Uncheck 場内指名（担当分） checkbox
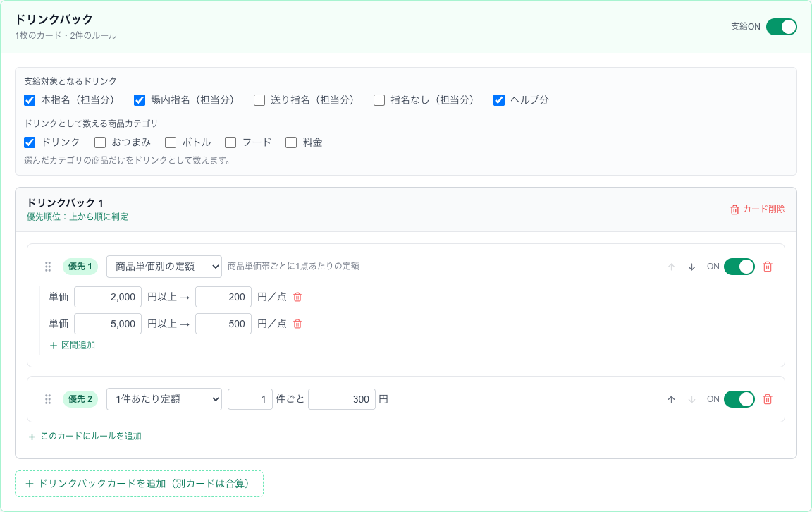The image size is (812, 512). point(140,100)
